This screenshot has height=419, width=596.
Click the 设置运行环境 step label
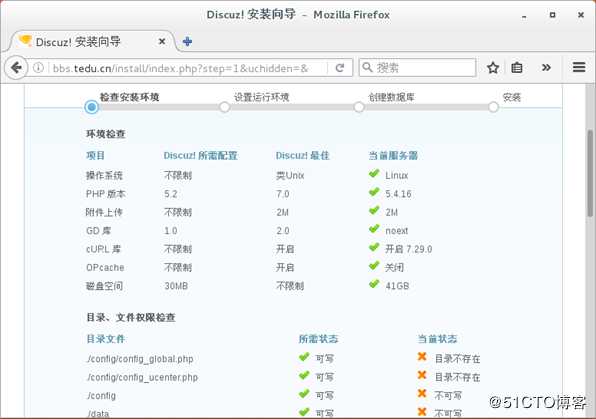[262, 97]
